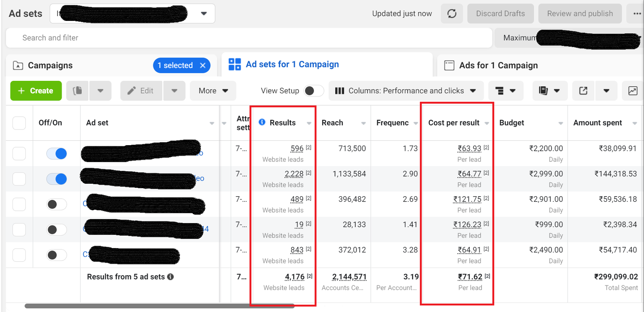Turn on the ad set with 843 results
The image size is (644, 312).
point(56,255)
